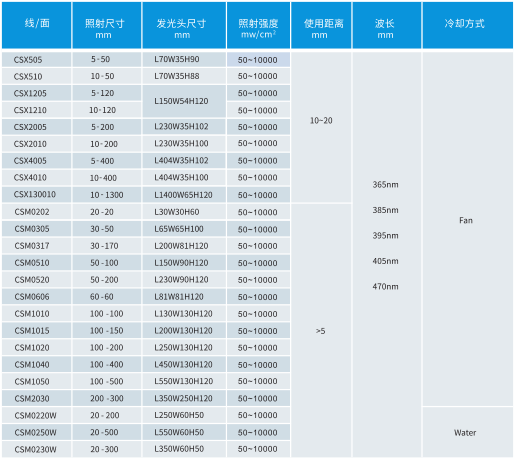The height and width of the screenshot is (460, 514).
Task: Click the 使用距离 mm header
Action: [x=321, y=25]
